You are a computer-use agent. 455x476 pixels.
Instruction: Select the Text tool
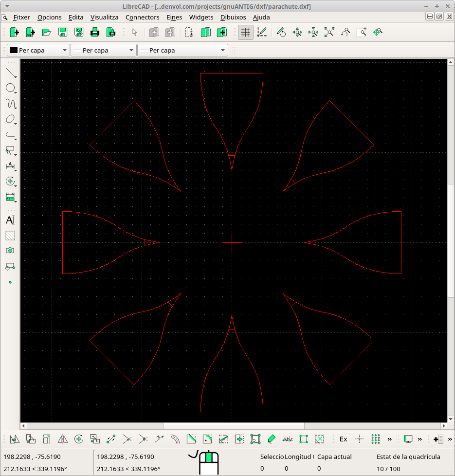[x=10, y=220]
